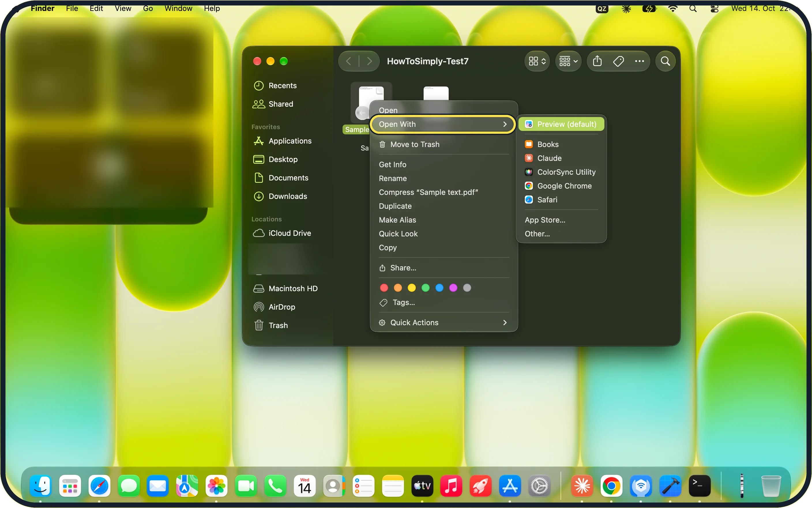Screen dimensions: 812x508
Task: Choose Preview (default) from Open With
Action: [x=561, y=124]
